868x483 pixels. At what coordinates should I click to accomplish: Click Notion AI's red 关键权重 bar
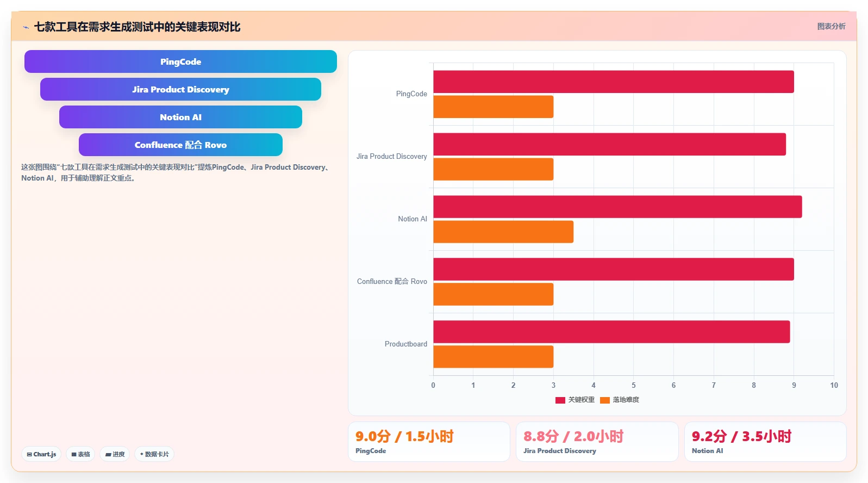point(617,207)
